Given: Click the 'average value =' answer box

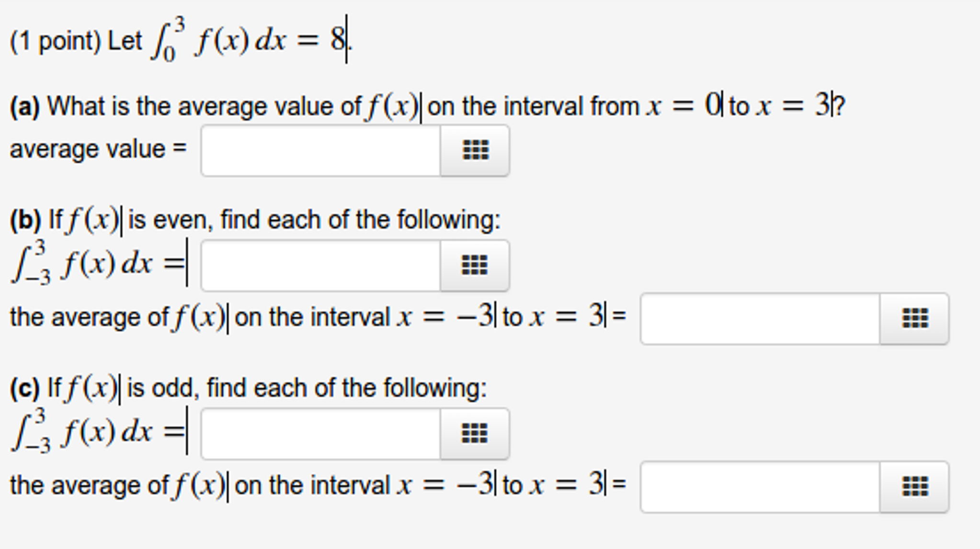Looking at the screenshot, I should coord(321,150).
